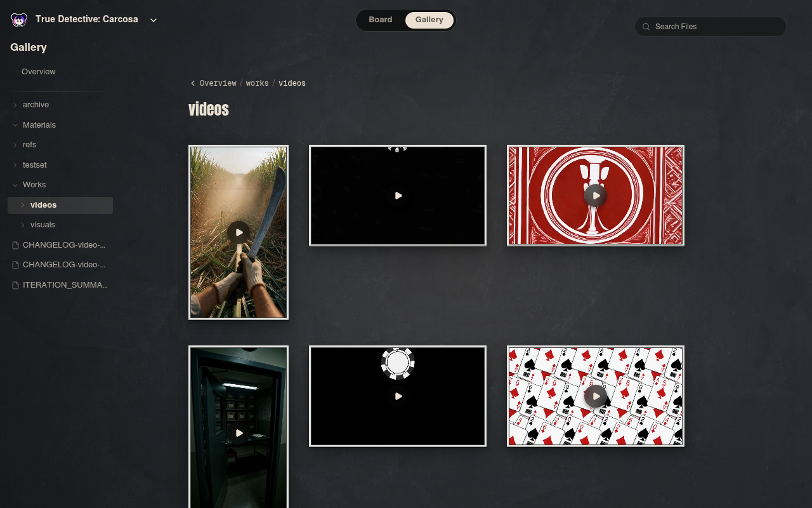
Task: Click the magnifier icon in the search box
Action: (646, 27)
